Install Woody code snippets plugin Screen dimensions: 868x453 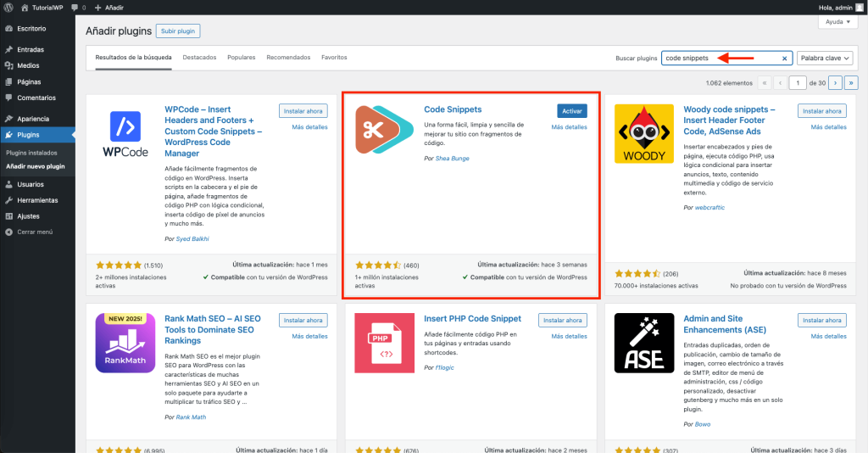tap(822, 111)
